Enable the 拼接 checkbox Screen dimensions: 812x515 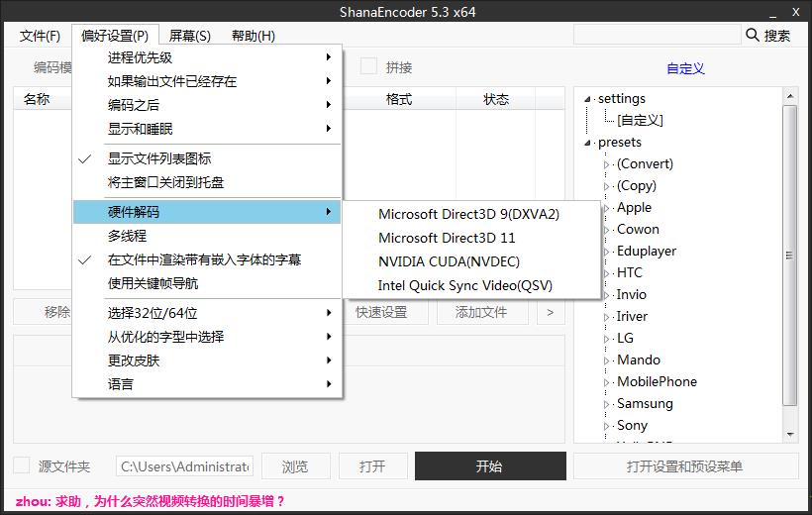(x=368, y=66)
